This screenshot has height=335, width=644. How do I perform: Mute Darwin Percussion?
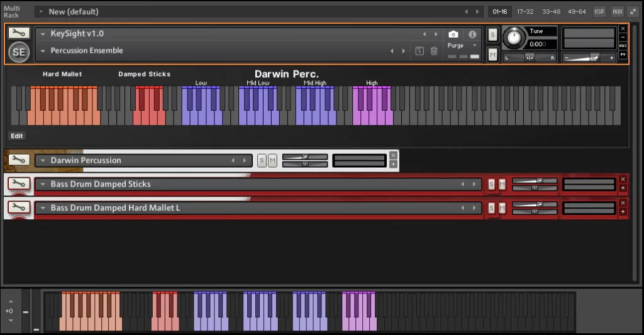click(272, 160)
